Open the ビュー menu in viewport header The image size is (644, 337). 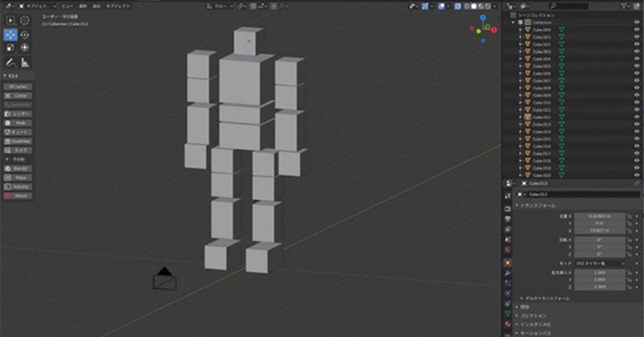[67, 6]
